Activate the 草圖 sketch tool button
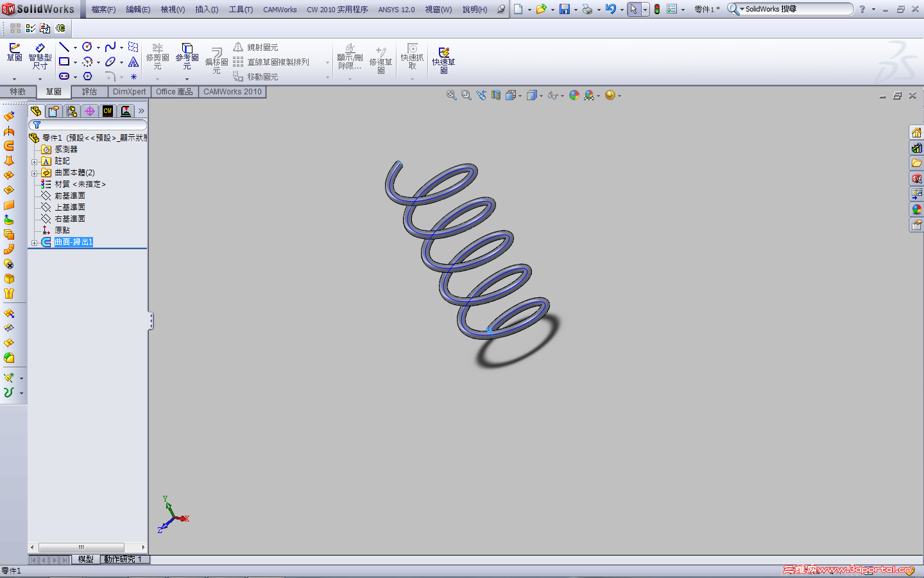 (x=14, y=53)
